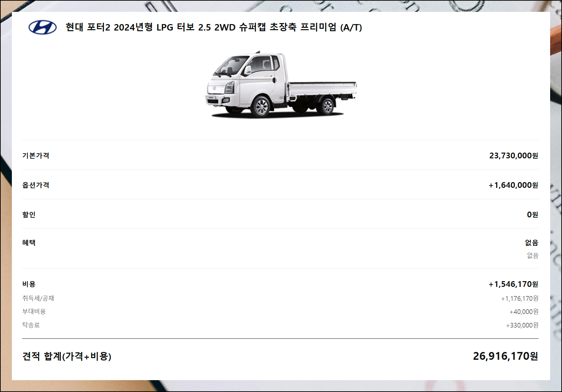Image resolution: width=562 pixels, height=392 pixels.
Task: Click the '기본가격' label
Action: (36, 155)
